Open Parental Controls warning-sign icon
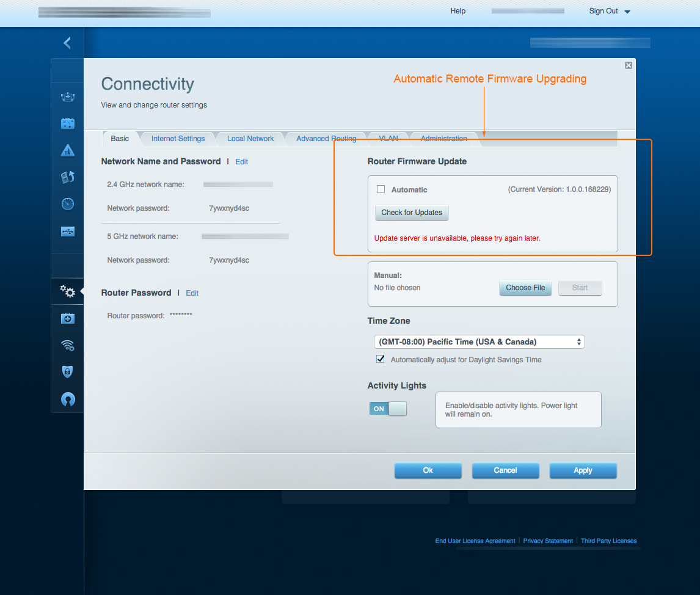Image resolution: width=700 pixels, height=595 pixels. click(68, 150)
